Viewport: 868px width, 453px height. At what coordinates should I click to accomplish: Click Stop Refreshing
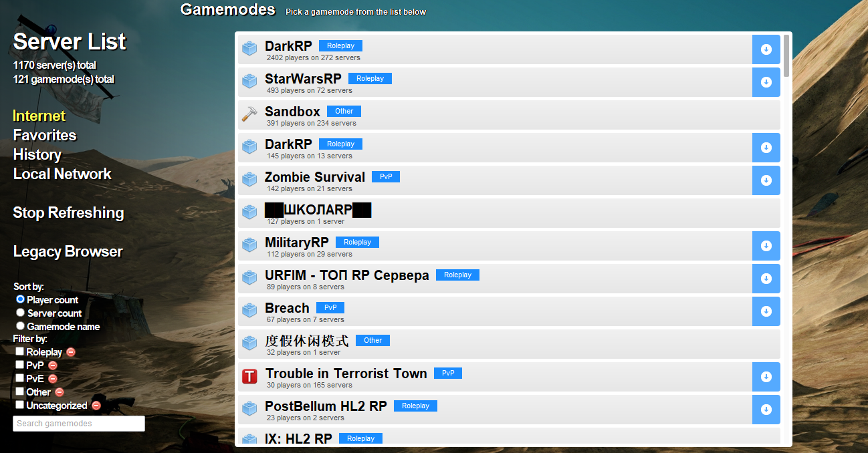click(68, 213)
